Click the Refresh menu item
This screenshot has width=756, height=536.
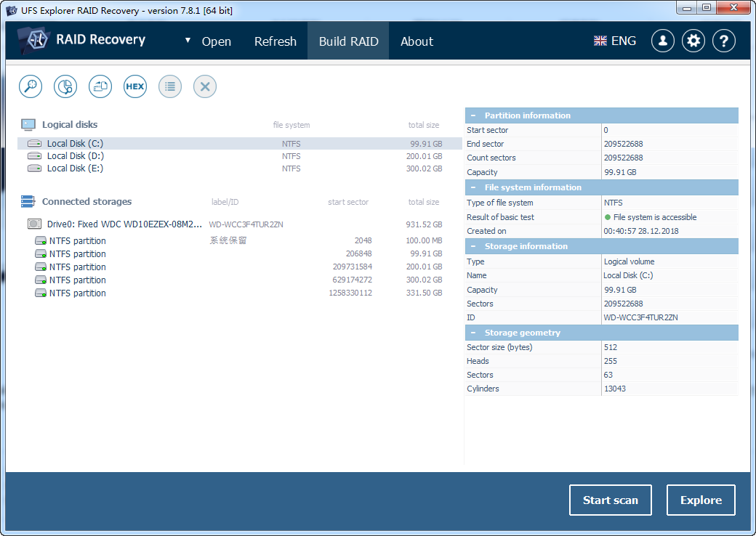click(276, 41)
